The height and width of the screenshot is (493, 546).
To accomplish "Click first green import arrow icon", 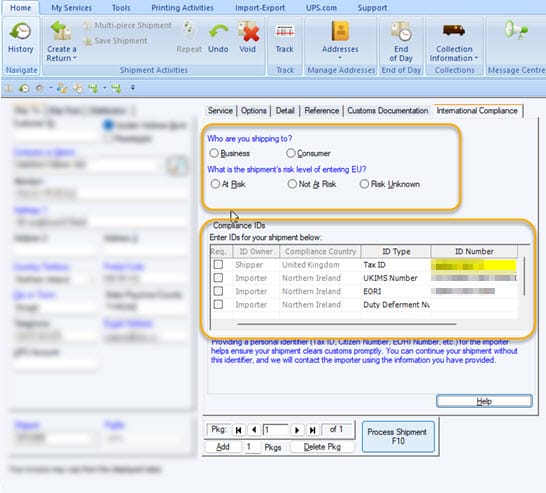I will pyautogui.click(x=93, y=88).
